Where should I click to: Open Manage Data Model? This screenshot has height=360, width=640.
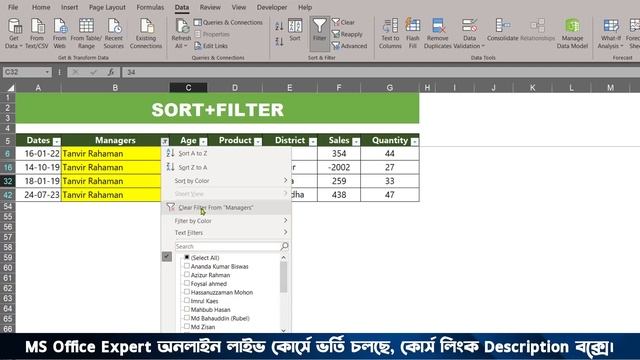coord(572,33)
